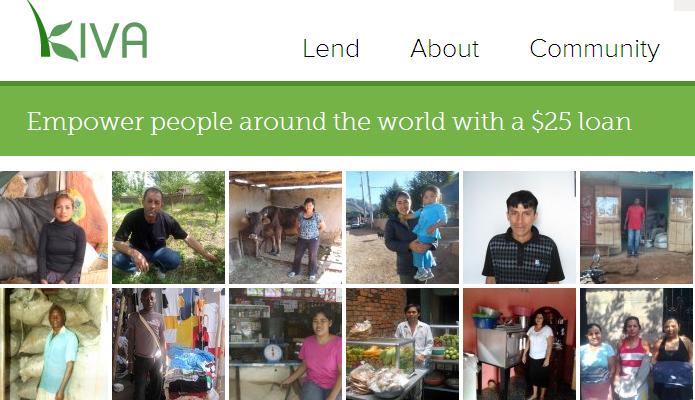Open photo of woman holding child in blue
The image size is (695, 400).
coord(402,227)
